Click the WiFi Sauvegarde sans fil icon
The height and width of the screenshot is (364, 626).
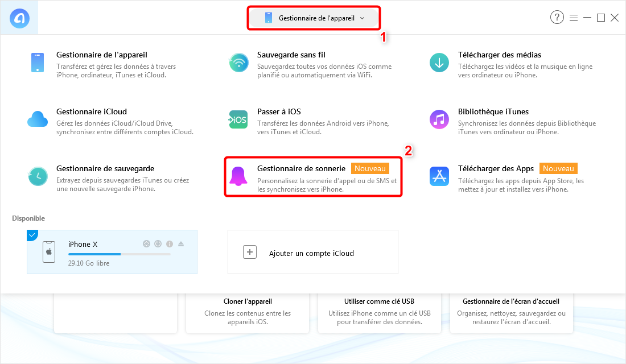coord(239,63)
